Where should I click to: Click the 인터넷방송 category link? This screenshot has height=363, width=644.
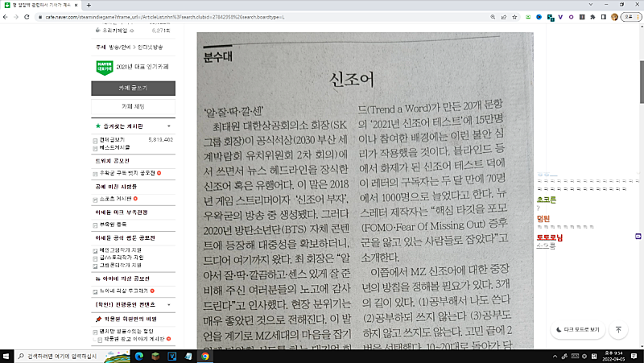click(x=151, y=47)
